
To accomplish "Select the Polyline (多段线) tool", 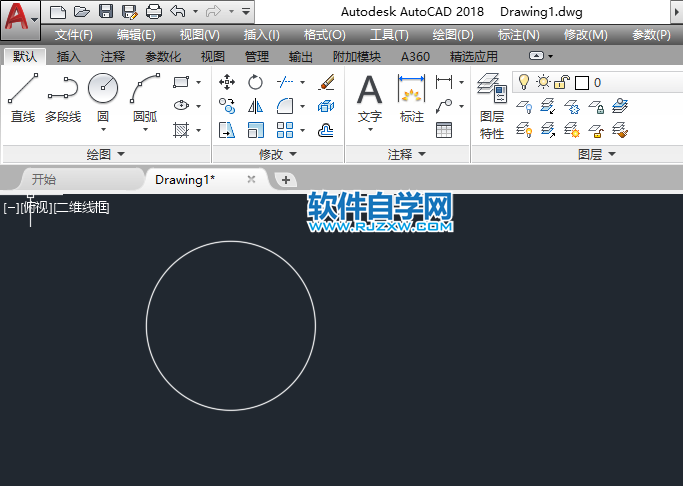I will [x=62, y=98].
